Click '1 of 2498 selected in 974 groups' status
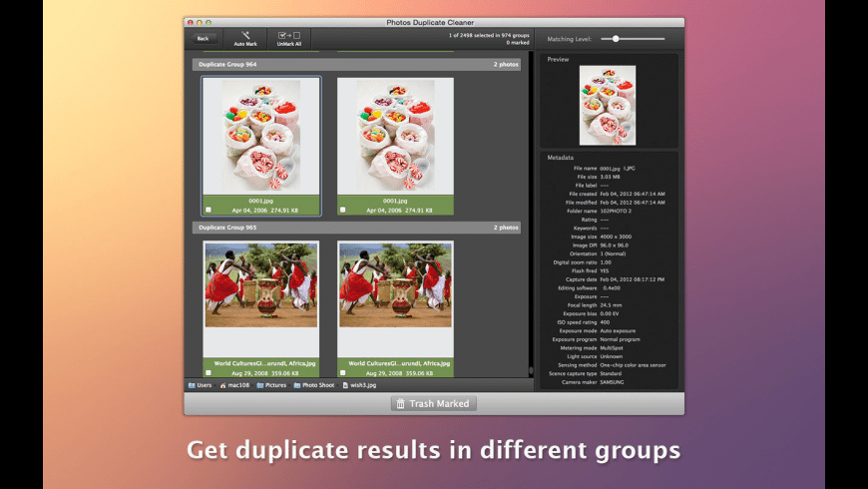Screen dimensions: 868x489 point(489,35)
